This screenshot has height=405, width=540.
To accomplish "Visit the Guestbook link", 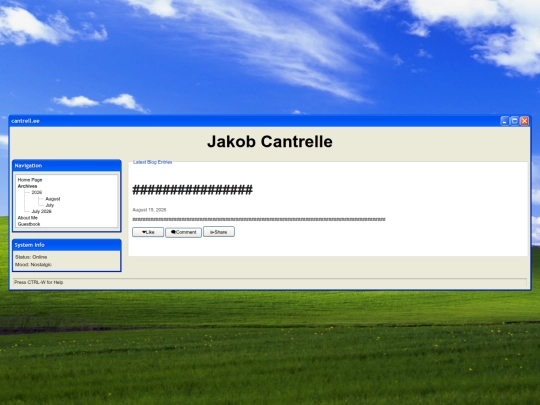I will point(29,224).
